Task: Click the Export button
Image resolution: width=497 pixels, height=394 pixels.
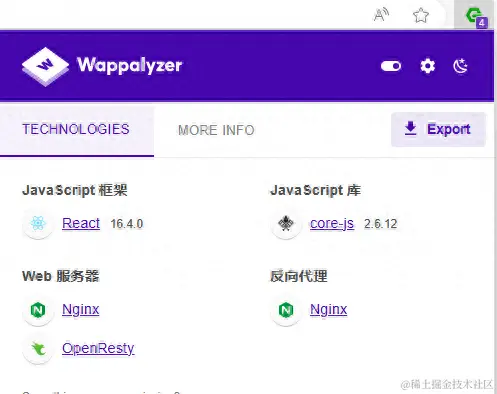Action: (438, 129)
